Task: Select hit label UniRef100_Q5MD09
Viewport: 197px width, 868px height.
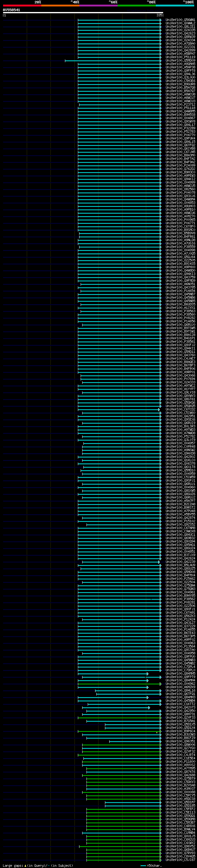Action: click(x=180, y=60)
